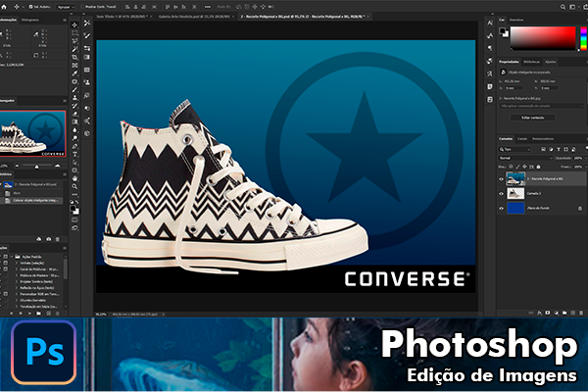Screen dimensions: 588x392
Task: Select the Rectangular Marquee tool
Action: point(74,33)
